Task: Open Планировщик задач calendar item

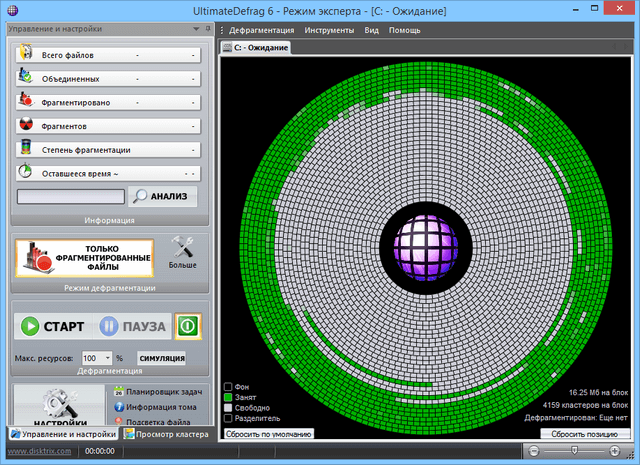Action: [x=157, y=391]
